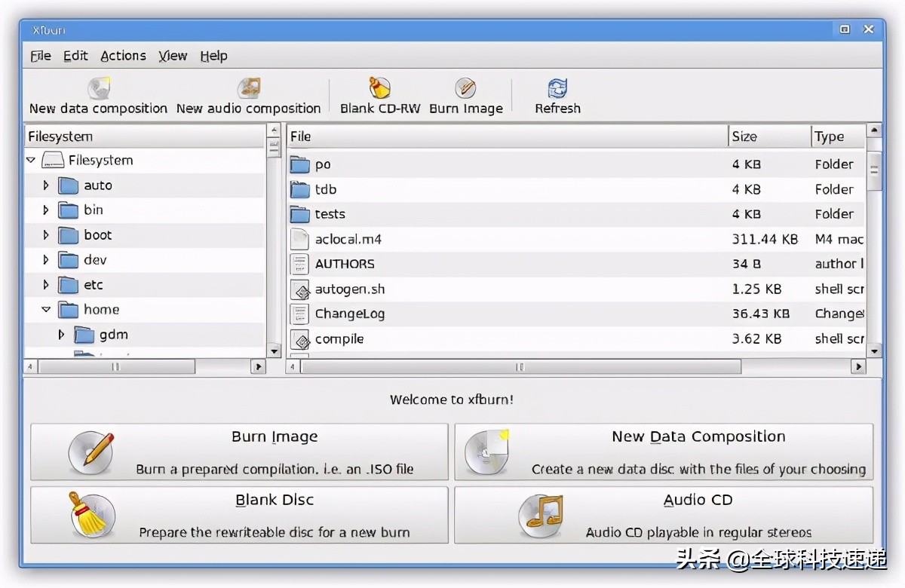Expand the auto folder tree node
This screenshot has height=588, width=905.
tap(46, 185)
